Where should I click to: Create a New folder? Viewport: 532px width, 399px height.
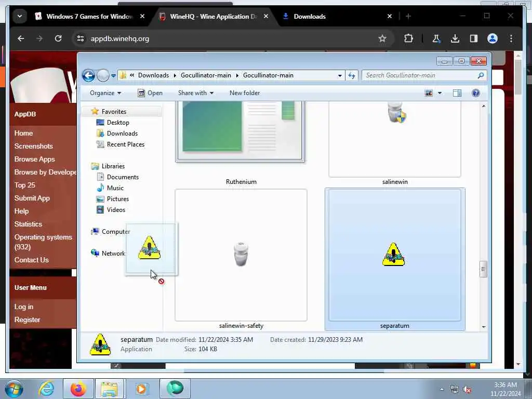coord(245,93)
